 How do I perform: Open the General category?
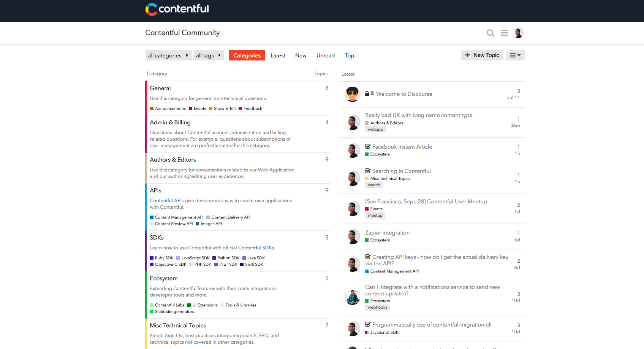tap(160, 88)
